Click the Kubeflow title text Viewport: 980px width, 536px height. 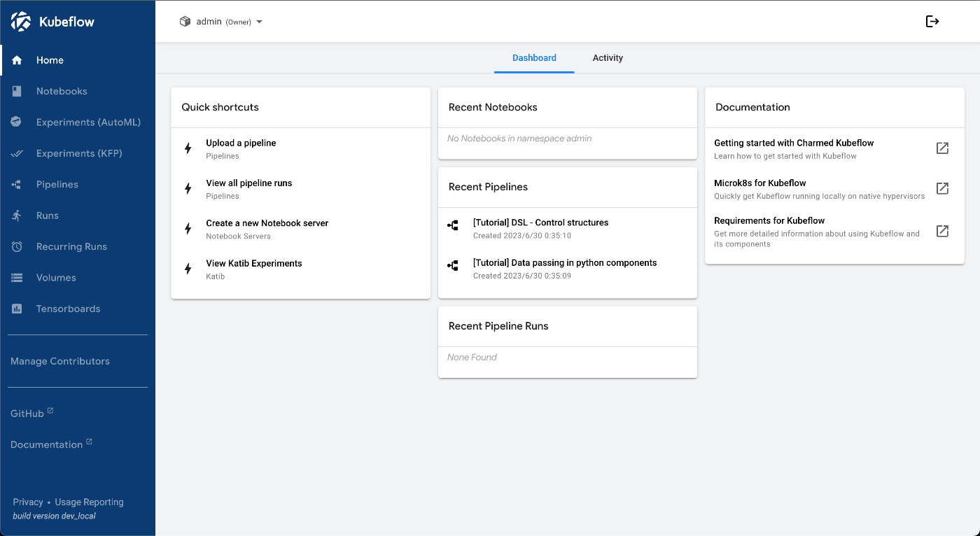coord(66,22)
